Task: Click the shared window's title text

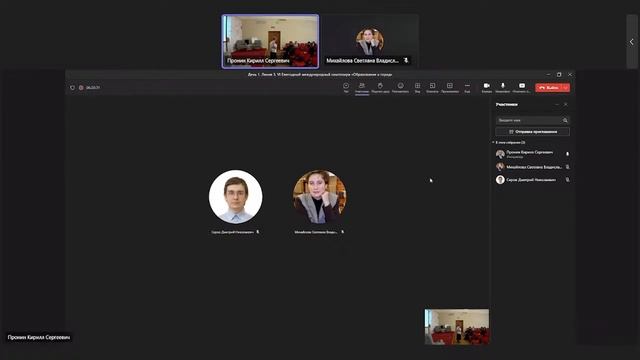Action: 320,75
